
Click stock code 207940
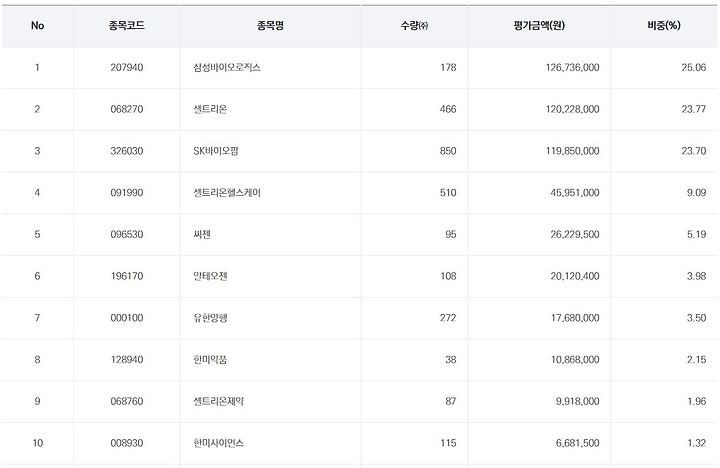[x=127, y=68]
